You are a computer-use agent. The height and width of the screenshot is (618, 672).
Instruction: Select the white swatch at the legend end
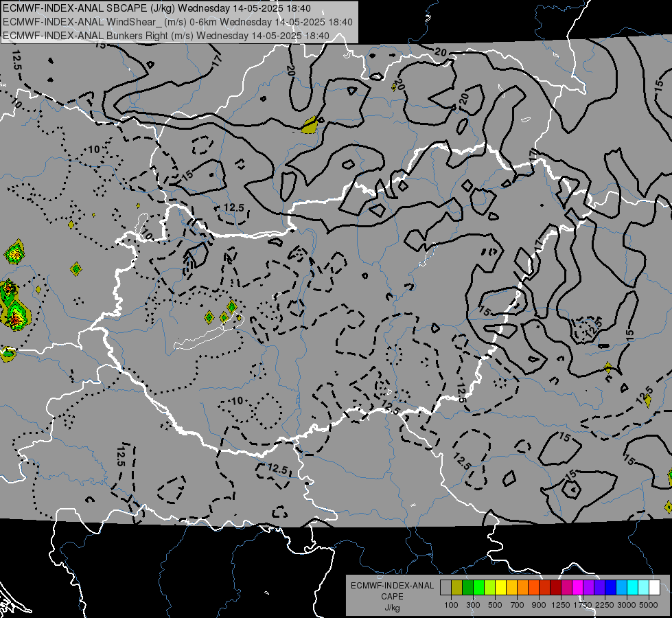click(x=654, y=587)
